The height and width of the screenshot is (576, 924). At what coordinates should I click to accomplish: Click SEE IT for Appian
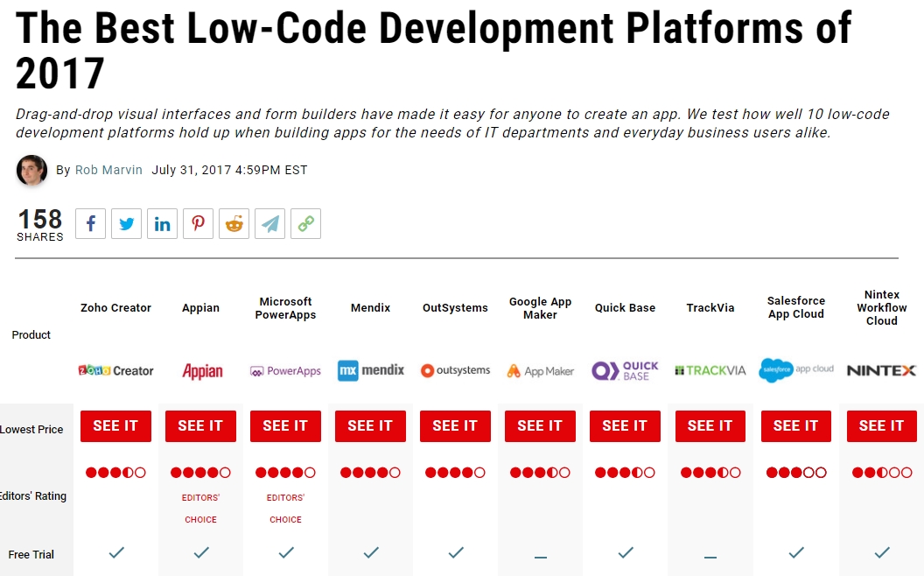click(201, 425)
